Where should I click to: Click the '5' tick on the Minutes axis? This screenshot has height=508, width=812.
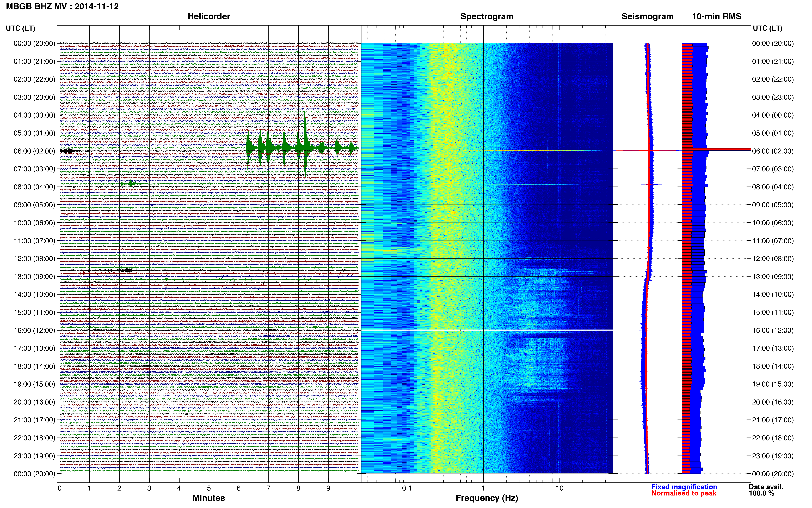coord(209,488)
